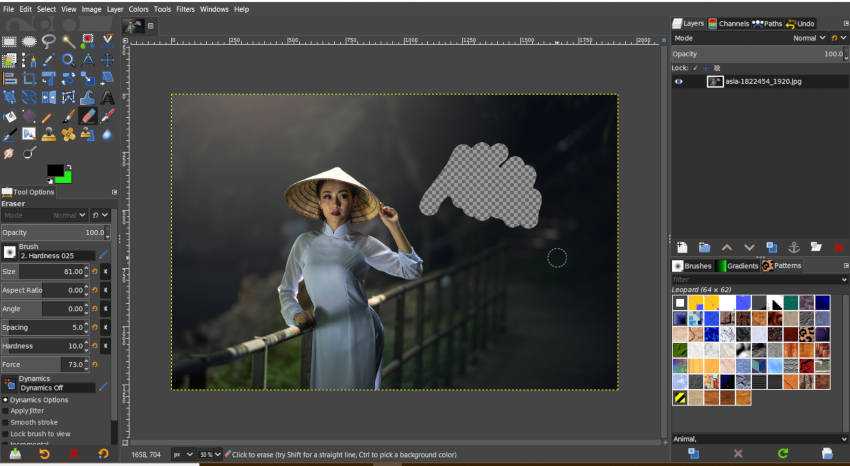Select the Rectangle Select tool
This screenshot has height=466, width=850.
pyautogui.click(x=9, y=41)
